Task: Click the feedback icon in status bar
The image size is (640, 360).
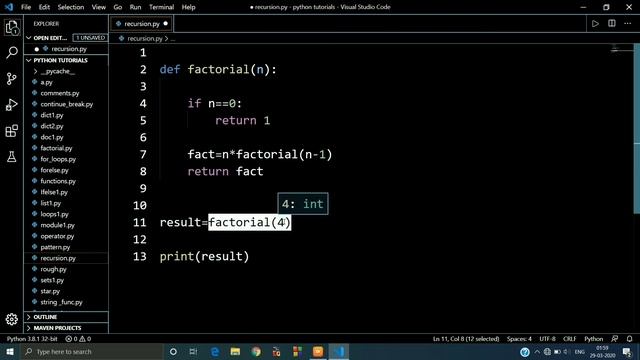Action: 614,339
